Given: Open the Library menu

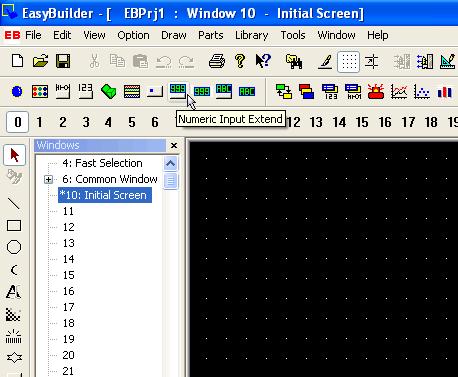Looking at the screenshot, I should 252,35.
